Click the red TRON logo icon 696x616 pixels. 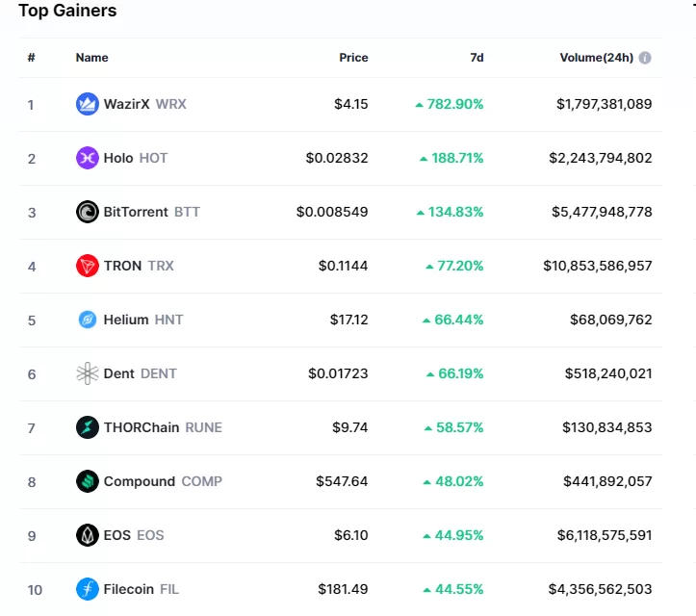[88, 266]
